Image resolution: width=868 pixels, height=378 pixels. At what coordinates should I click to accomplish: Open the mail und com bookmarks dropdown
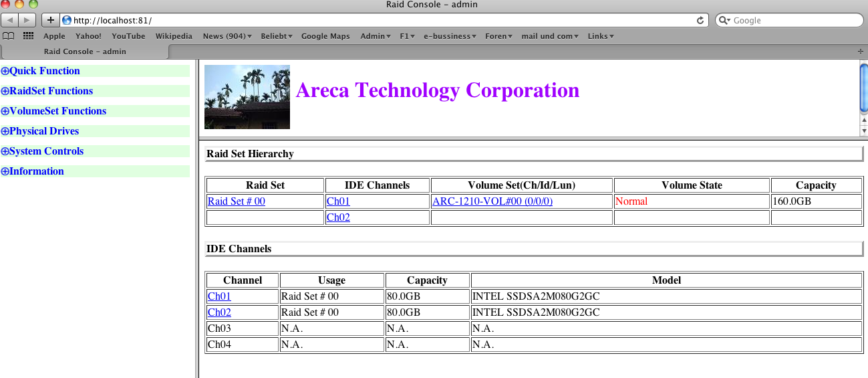coord(551,36)
